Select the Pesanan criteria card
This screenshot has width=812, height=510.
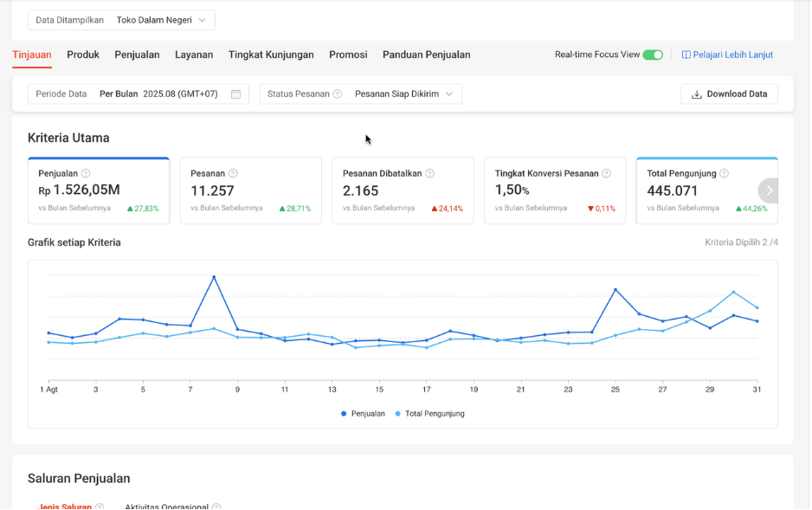point(251,190)
